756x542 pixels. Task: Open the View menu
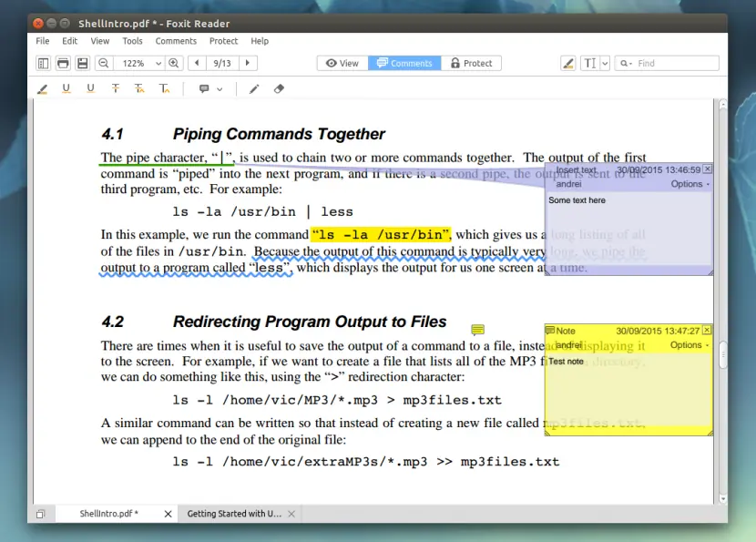100,41
